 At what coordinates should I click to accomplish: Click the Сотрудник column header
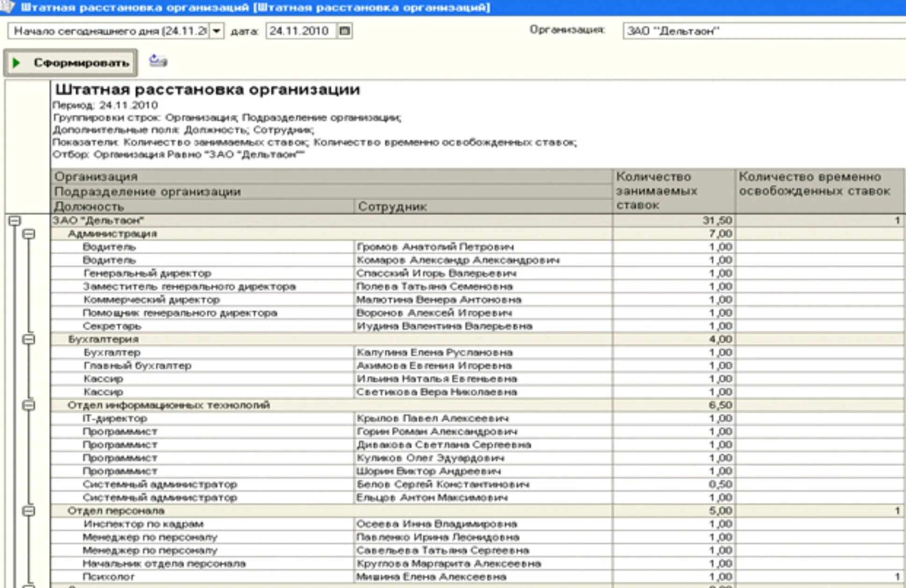(483, 206)
